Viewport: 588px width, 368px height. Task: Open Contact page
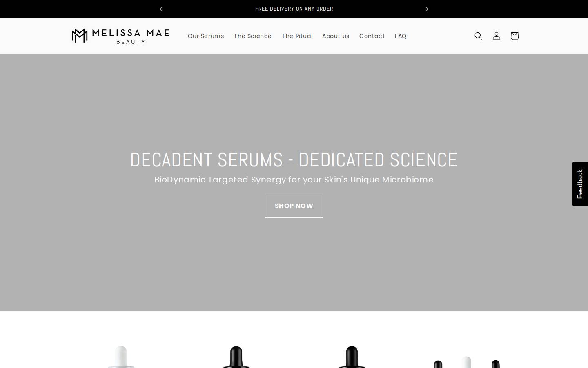pos(372,36)
